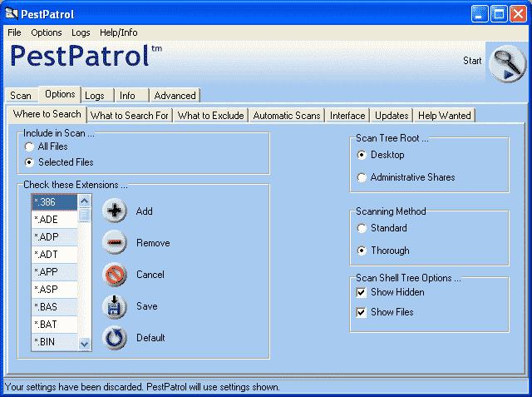Viewport: 532px width, 397px height.
Task: Open the Interface sub-tab
Action: pyautogui.click(x=347, y=116)
